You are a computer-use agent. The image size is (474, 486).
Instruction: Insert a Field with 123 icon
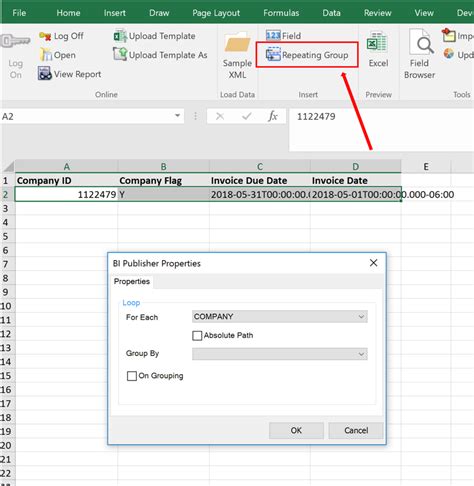click(273, 35)
